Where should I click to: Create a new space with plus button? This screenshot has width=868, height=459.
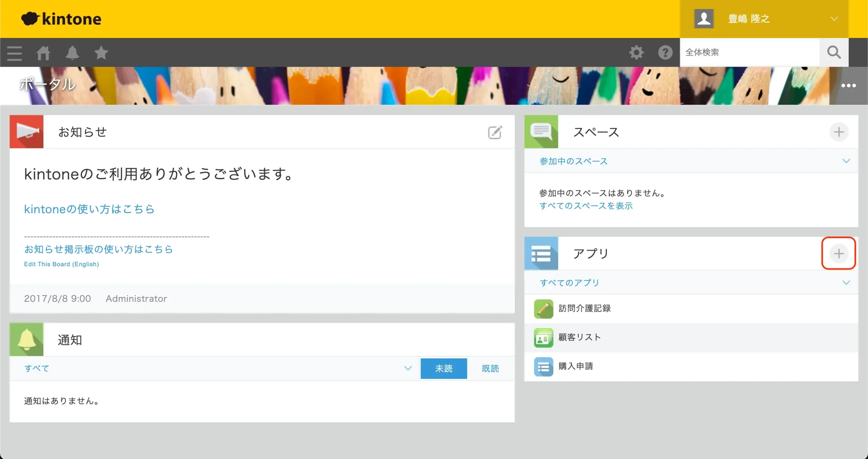pos(839,132)
